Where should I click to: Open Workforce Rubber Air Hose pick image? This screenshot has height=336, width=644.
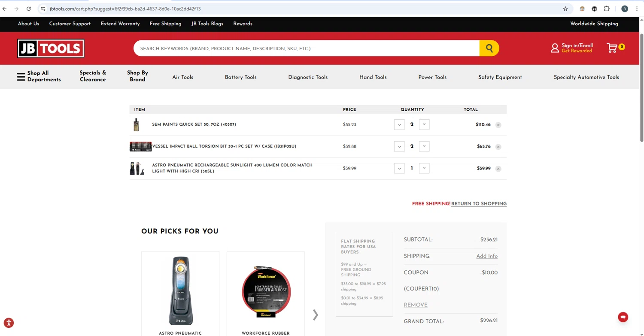pyautogui.click(x=266, y=291)
